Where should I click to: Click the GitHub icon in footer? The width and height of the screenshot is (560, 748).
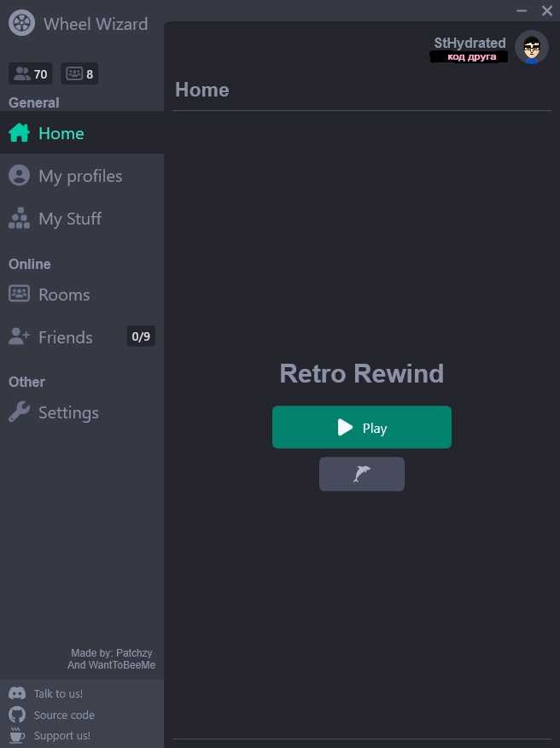coord(17,715)
